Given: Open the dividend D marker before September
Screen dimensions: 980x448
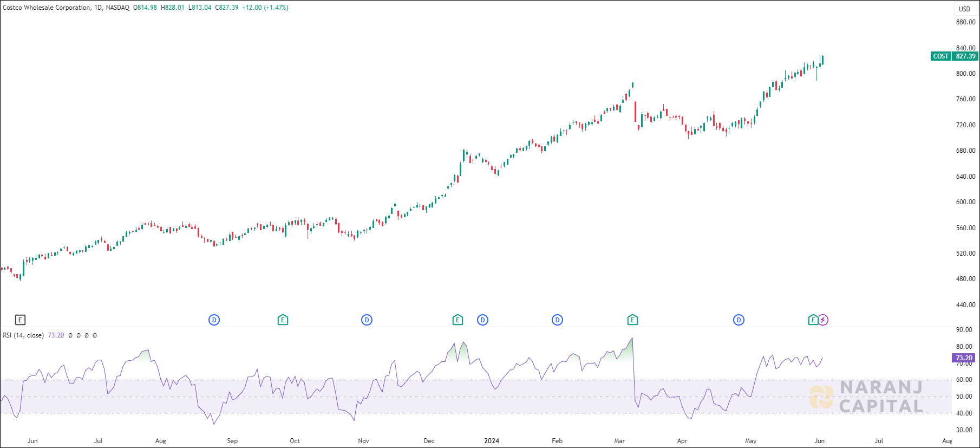Looking at the screenshot, I should (x=214, y=320).
